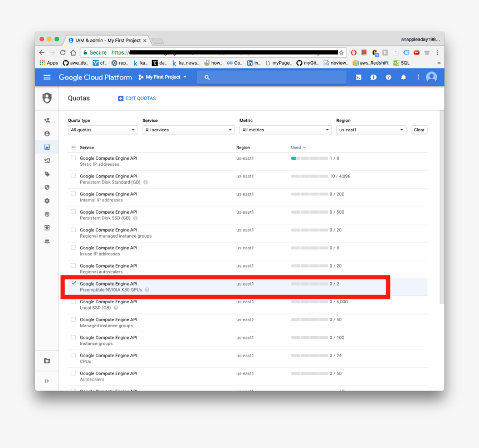Open the bottom camera-folder sidebar icon

pos(47,361)
